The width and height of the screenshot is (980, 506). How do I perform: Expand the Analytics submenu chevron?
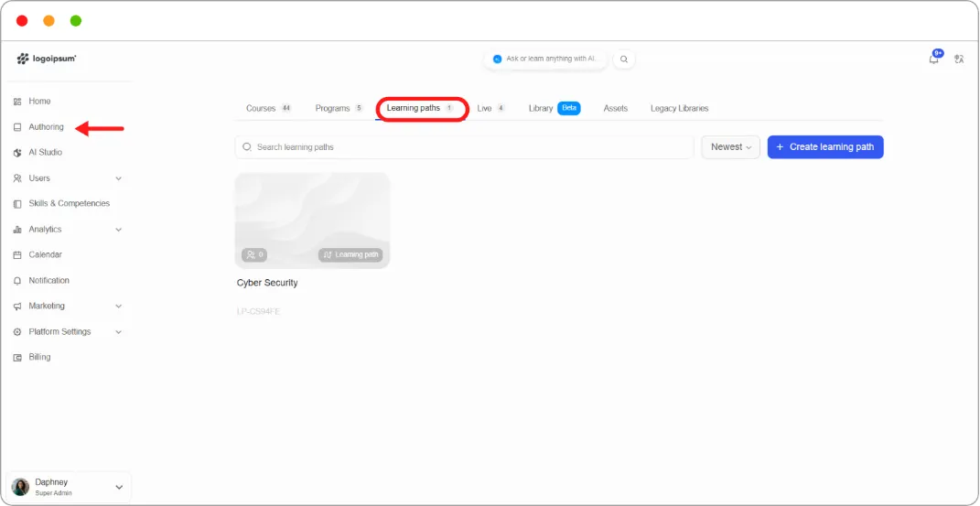click(119, 230)
